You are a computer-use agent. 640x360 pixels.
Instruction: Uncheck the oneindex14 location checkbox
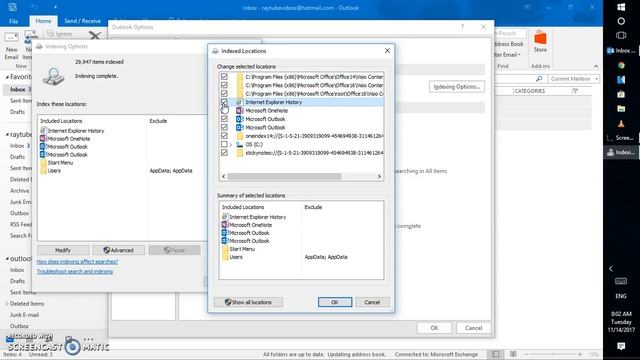click(x=224, y=136)
